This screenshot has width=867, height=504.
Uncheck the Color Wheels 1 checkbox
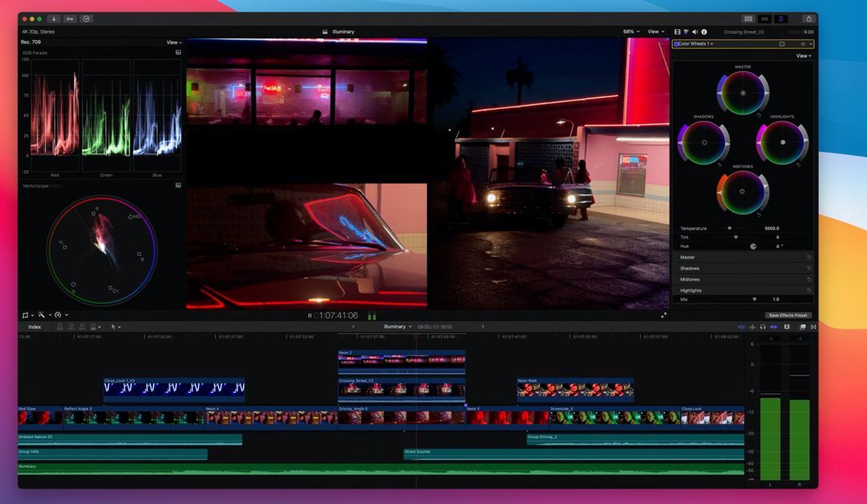click(676, 44)
